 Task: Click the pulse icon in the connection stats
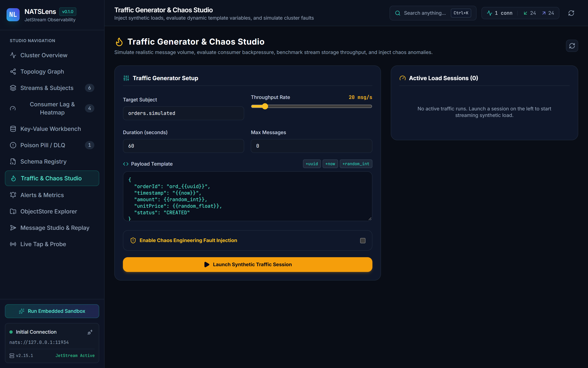coord(490,13)
